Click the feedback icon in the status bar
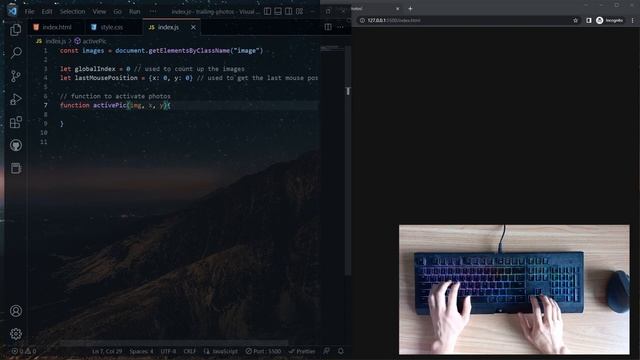Viewport: 640px width, 360px height. [x=327, y=351]
